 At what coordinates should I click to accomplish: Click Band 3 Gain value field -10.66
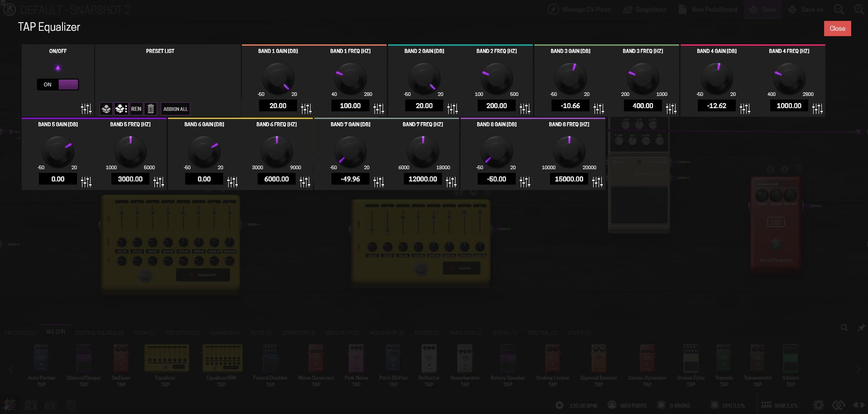[x=571, y=106]
